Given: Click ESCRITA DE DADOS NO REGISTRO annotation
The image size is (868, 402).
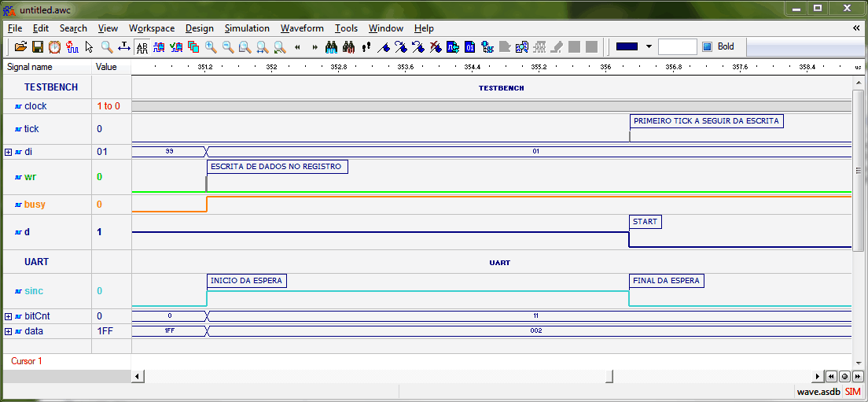Looking at the screenshot, I should point(278,167).
